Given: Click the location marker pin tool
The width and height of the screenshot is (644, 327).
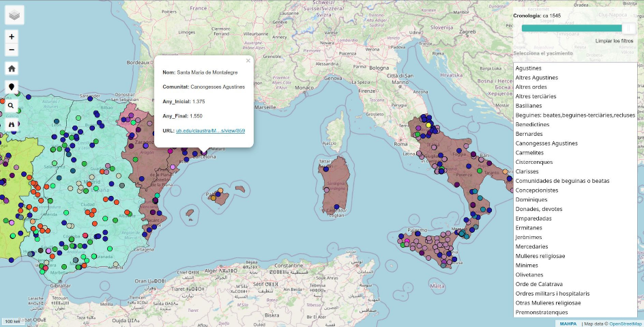Looking at the screenshot, I should coord(12,87).
